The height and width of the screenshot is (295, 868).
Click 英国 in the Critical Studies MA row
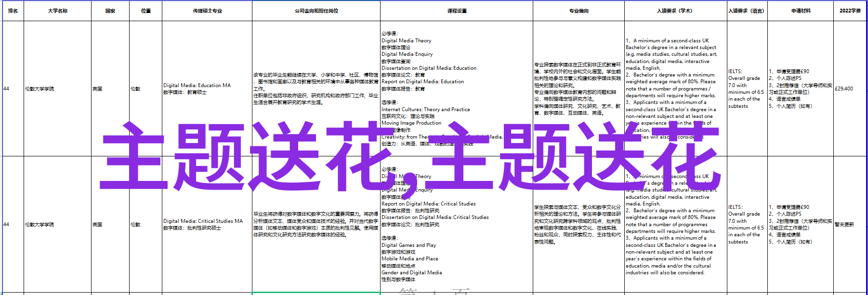[x=110, y=224]
